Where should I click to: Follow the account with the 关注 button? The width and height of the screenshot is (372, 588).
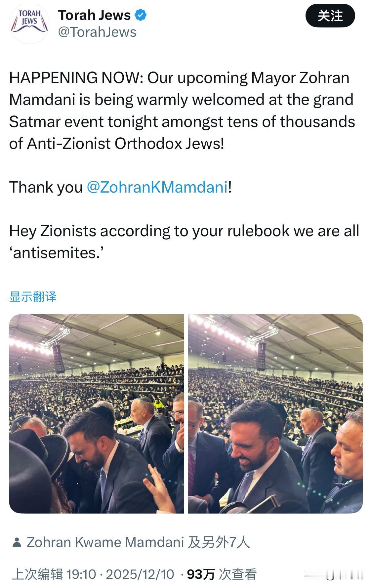pos(330,16)
